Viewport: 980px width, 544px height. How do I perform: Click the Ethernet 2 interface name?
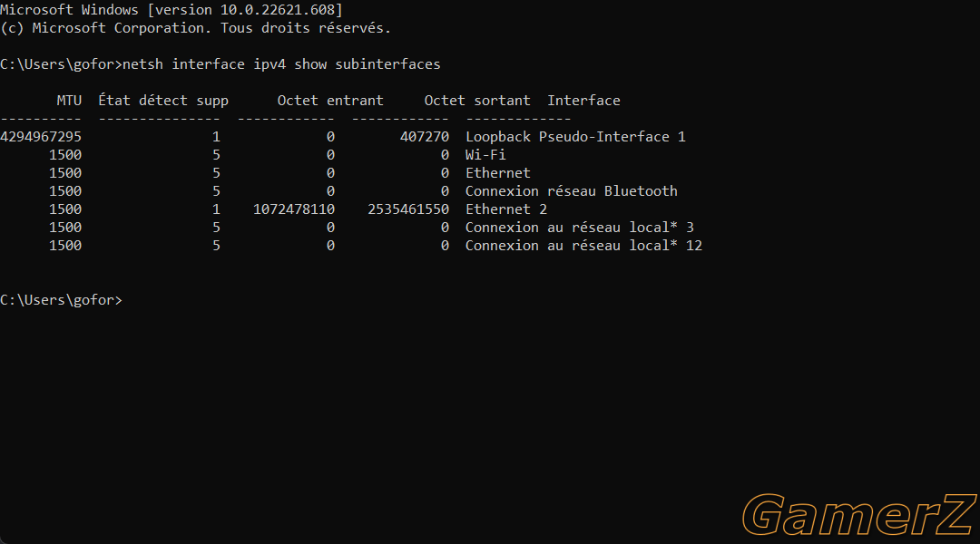(x=506, y=209)
